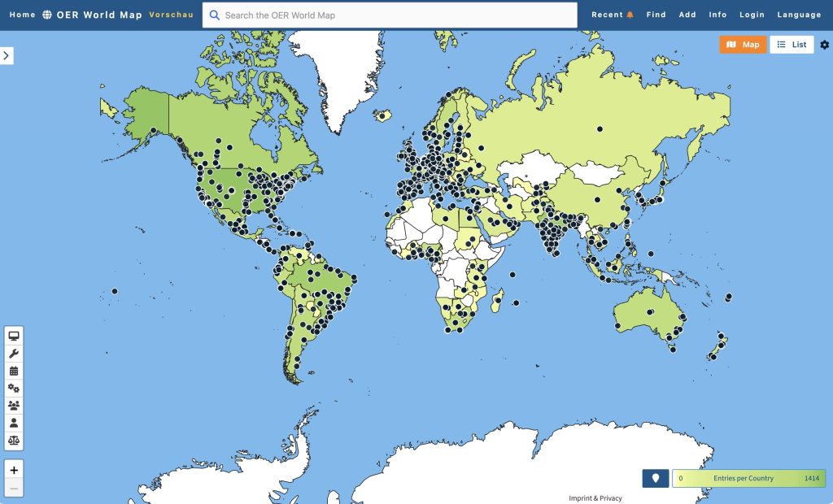833x504 pixels.
Task: Select the wrench tools filter icon
Action: tap(14, 354)
